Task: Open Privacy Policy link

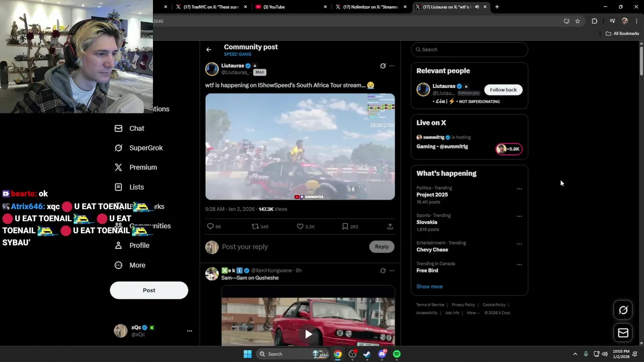Action: click(x=463, y=305)
